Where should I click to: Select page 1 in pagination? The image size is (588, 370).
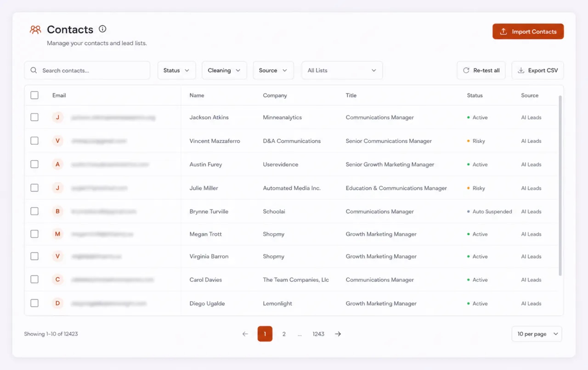[x=265, y=334]
